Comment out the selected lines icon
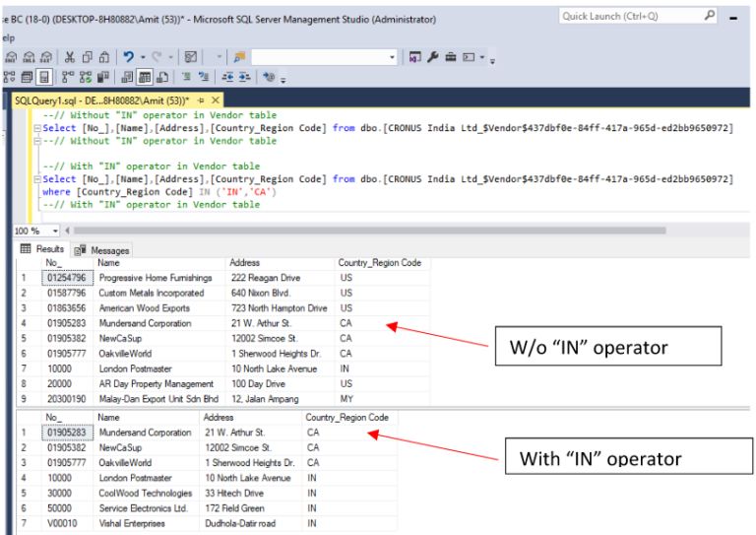Screen dimensions: 756x535 [x=187, y=77]
